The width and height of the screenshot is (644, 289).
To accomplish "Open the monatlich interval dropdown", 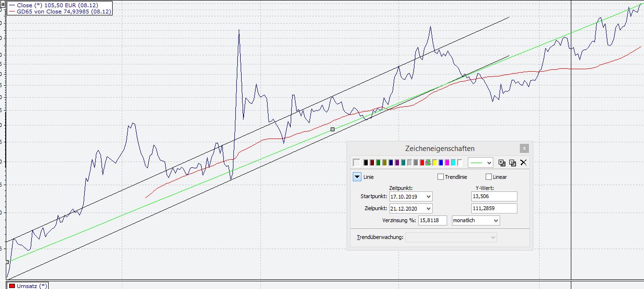I will pyautogui.click(x=496, y=220).
